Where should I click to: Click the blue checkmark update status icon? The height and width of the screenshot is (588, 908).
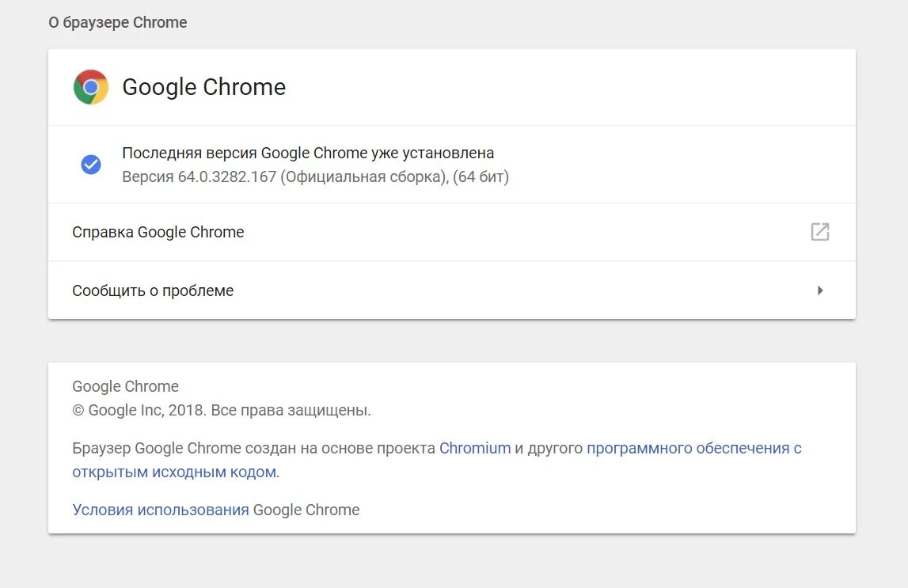pyautogui.click(x=91, y=165)
